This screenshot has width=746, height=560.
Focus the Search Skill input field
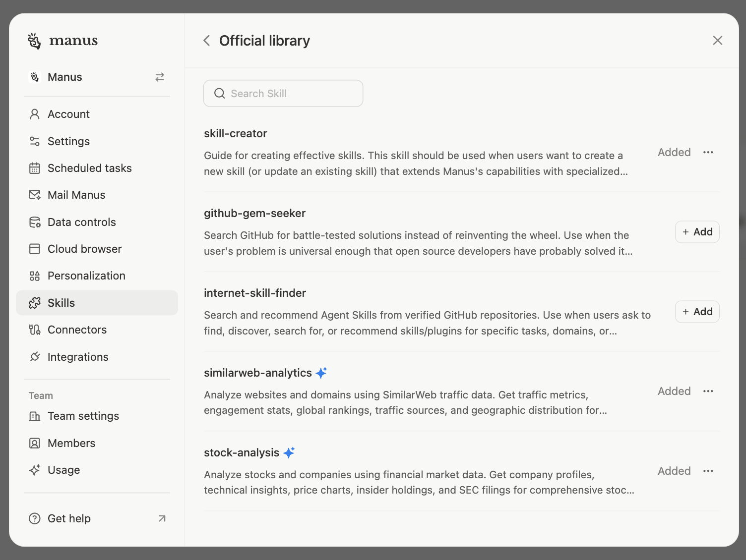[283, 94]
